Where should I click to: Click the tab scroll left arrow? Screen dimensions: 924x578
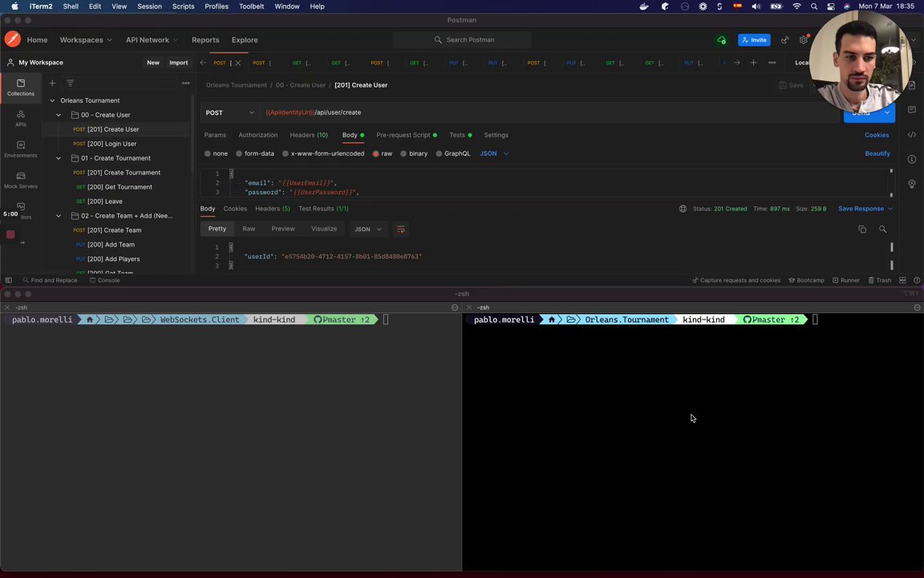pyautogui.click(x=203, y=63)
